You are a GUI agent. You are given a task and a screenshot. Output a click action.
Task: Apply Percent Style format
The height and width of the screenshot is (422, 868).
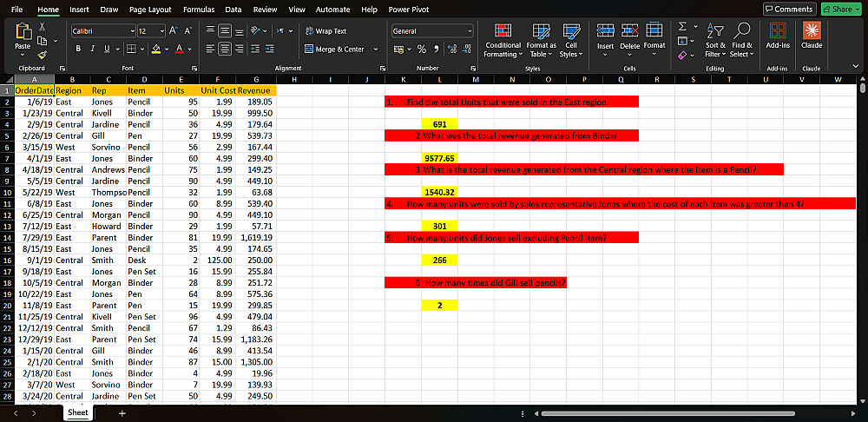click(x=421, y=49)
